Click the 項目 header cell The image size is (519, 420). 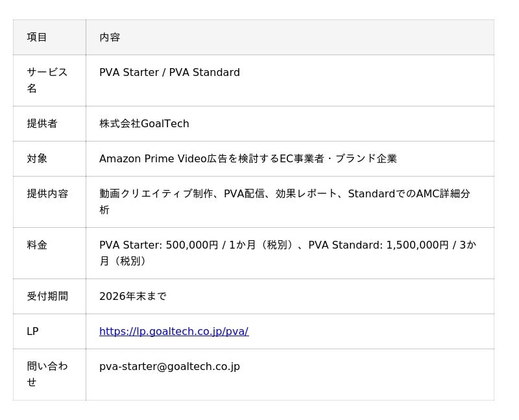click(49, 37)
